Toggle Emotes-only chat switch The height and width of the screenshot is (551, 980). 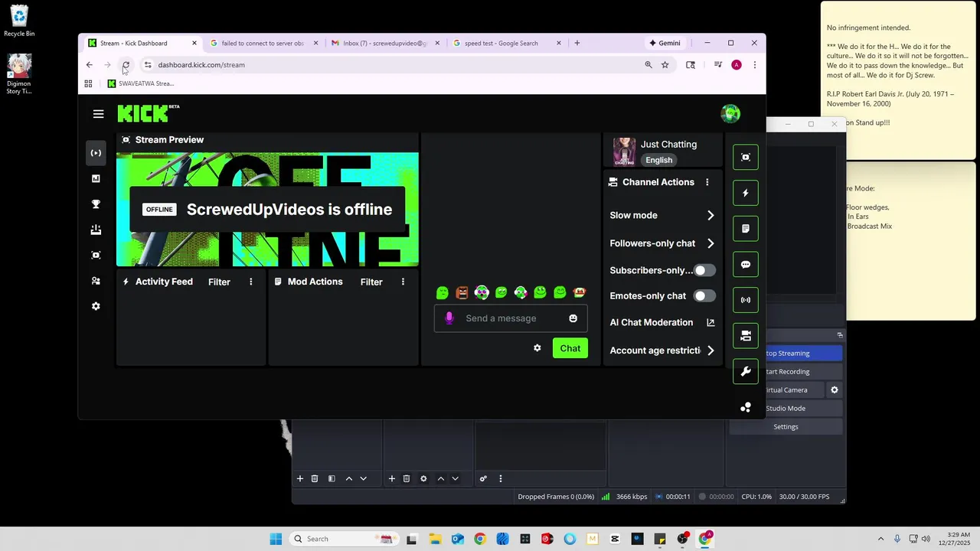pos(704,295)
